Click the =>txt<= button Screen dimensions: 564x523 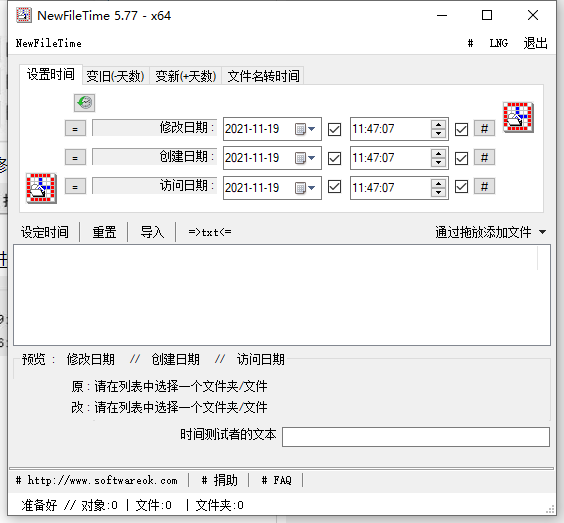coord(210,232)
